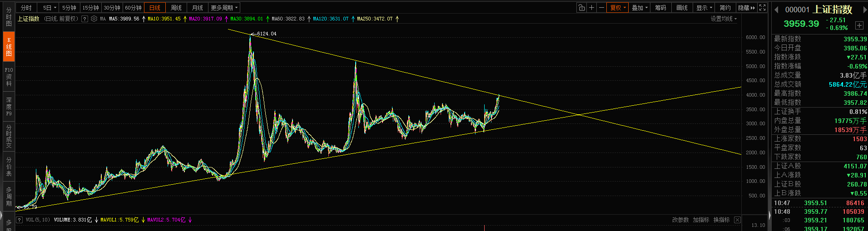Screen dimensions: 868x231
Task: Click the MA5:3989.56 indicator value
Action: point(124,19)
